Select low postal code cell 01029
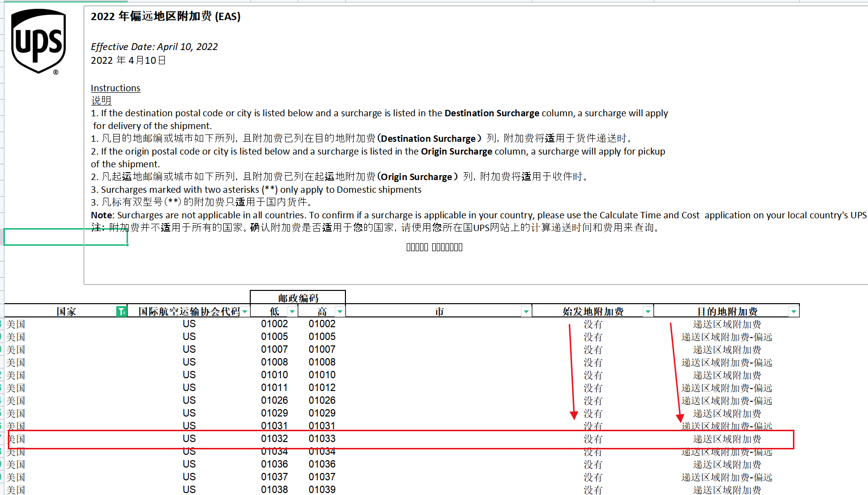Viewport: 868px width, 495px height. [x=274, y=413]
